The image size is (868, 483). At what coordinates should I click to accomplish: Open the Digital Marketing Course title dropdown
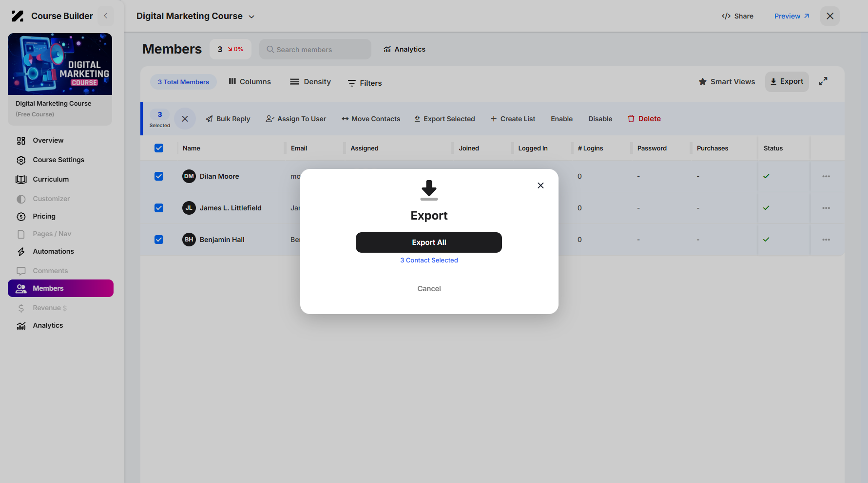[195, 16]
